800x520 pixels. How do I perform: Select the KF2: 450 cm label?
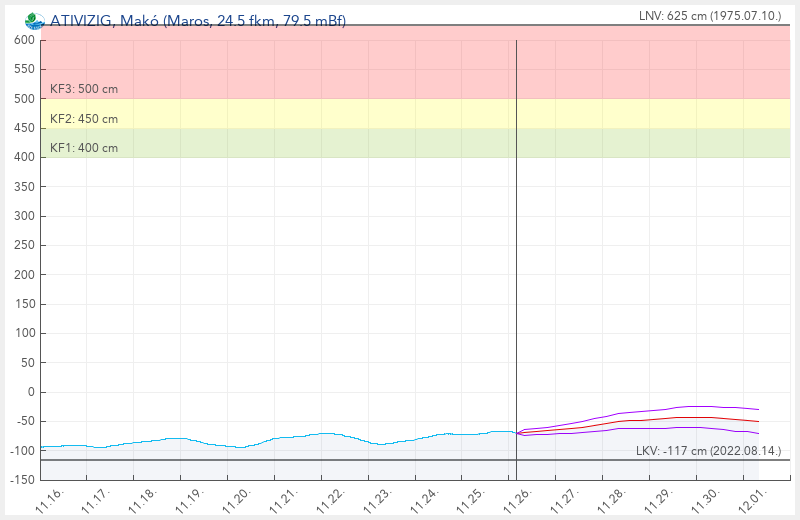[x=84, y=119]
